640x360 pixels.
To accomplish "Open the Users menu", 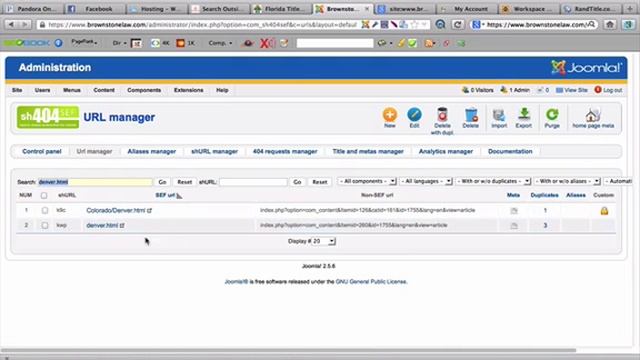I will (42, 90).
